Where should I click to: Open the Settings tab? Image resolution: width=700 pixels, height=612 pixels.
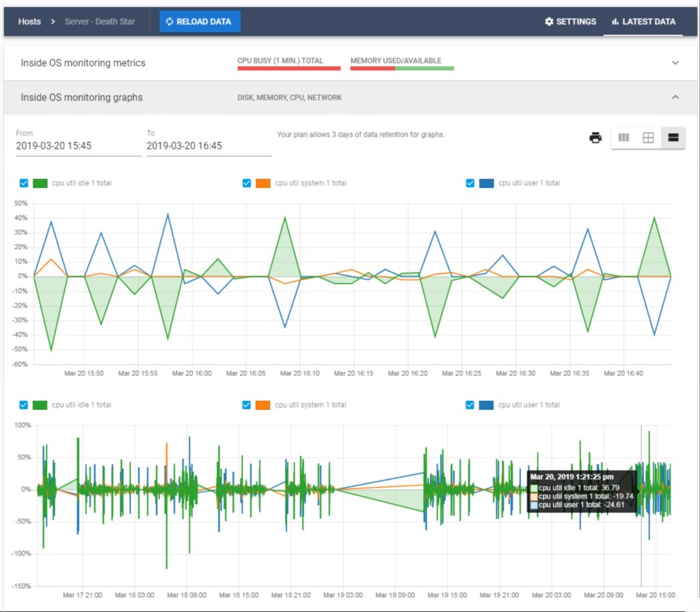(570, 21)
